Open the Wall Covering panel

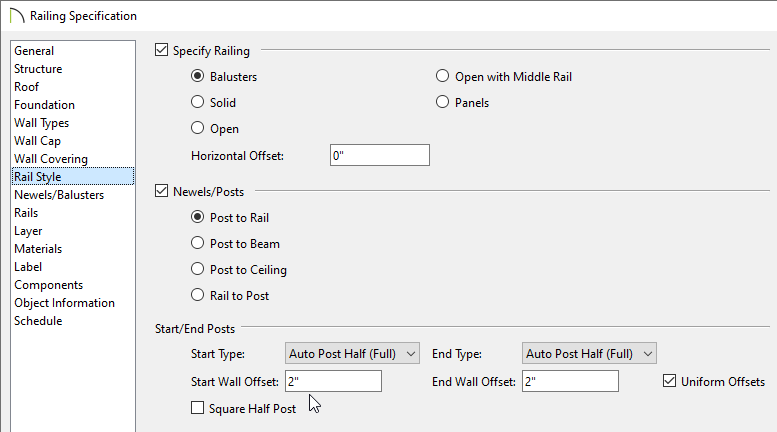tap(51, 159)
